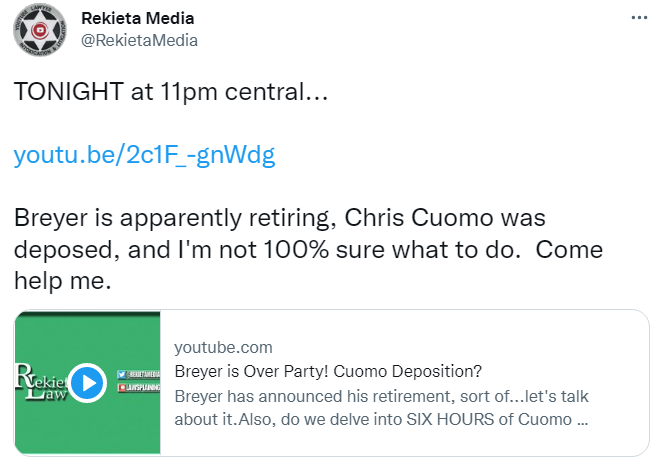The height and width of the screenshot is (466, 659).
Task: Open the Rekieta Media profile avatar
Action: pyautogui.click(x=40, y=30)
